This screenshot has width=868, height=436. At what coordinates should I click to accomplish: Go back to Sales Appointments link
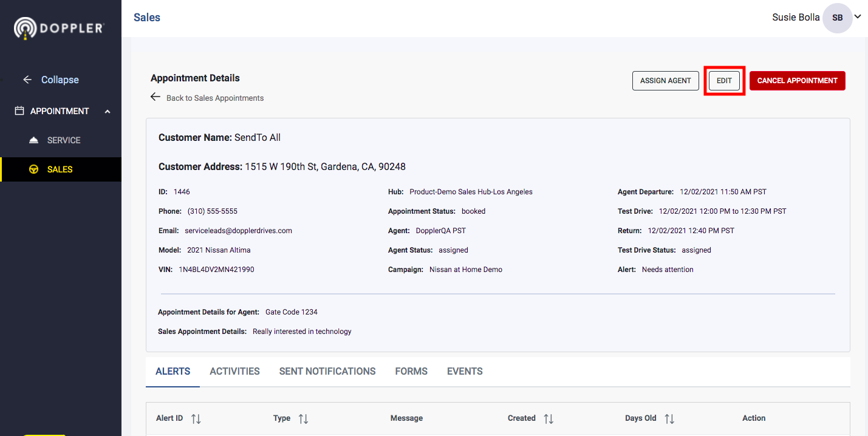[x=215, y=98]
